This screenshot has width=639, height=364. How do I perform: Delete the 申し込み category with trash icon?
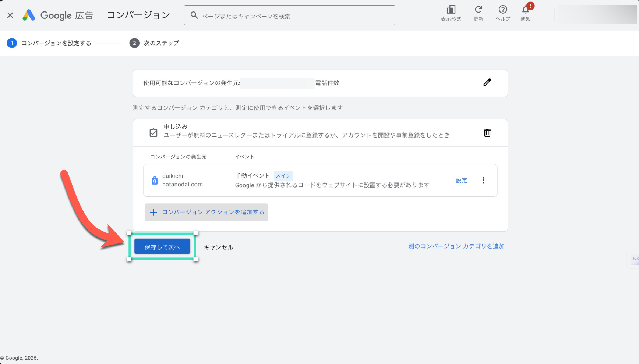pos(487,133)
